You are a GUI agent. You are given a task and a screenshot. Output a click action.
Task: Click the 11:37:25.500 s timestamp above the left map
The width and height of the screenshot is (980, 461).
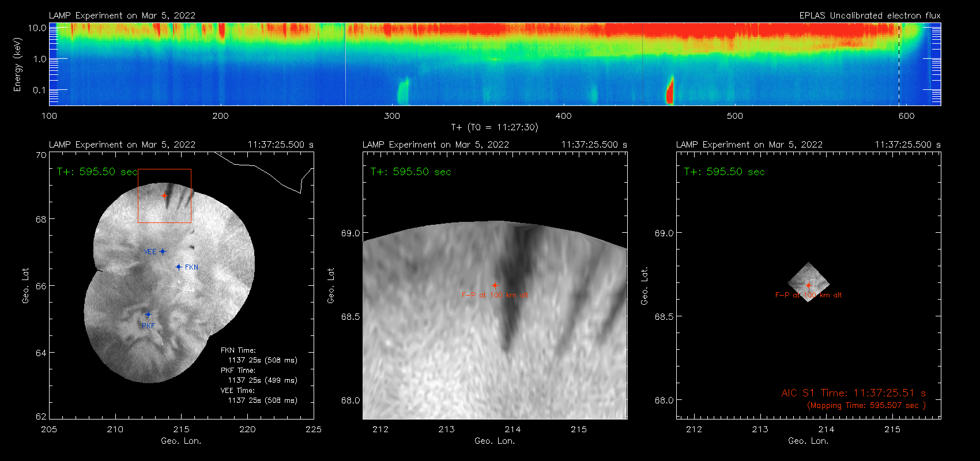click(281, 145)
